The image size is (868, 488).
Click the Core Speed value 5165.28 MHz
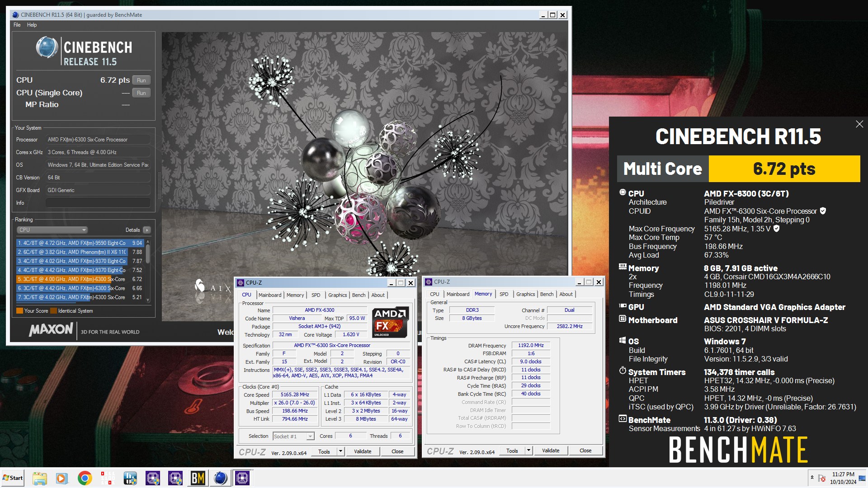pyautogui.click(x=295, y=394)
